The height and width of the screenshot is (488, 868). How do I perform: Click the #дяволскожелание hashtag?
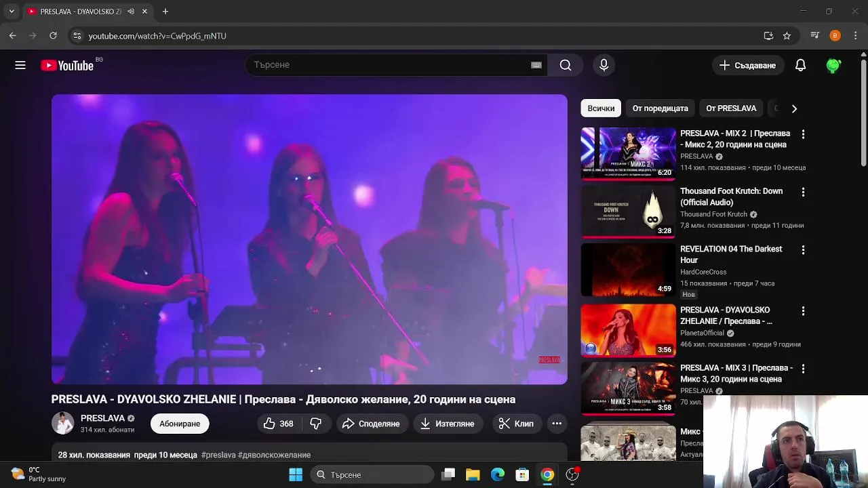275,455
